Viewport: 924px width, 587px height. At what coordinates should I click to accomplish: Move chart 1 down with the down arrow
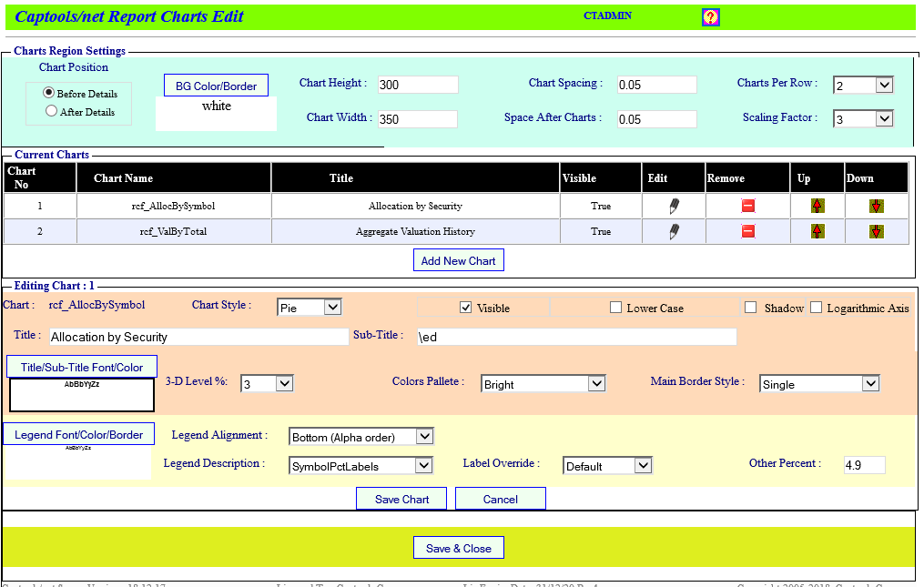pyautogui.click(x=876, y=206)
